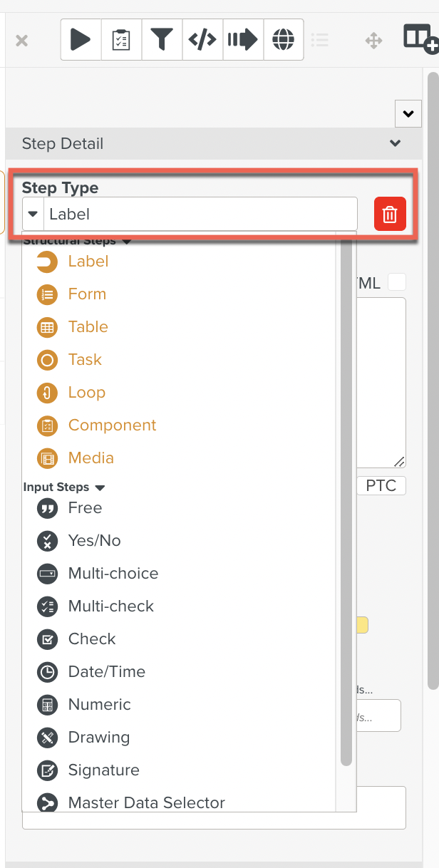Delete the step with the trash icon
Screen dimensions: 439x868
click(x=389, y=213)
